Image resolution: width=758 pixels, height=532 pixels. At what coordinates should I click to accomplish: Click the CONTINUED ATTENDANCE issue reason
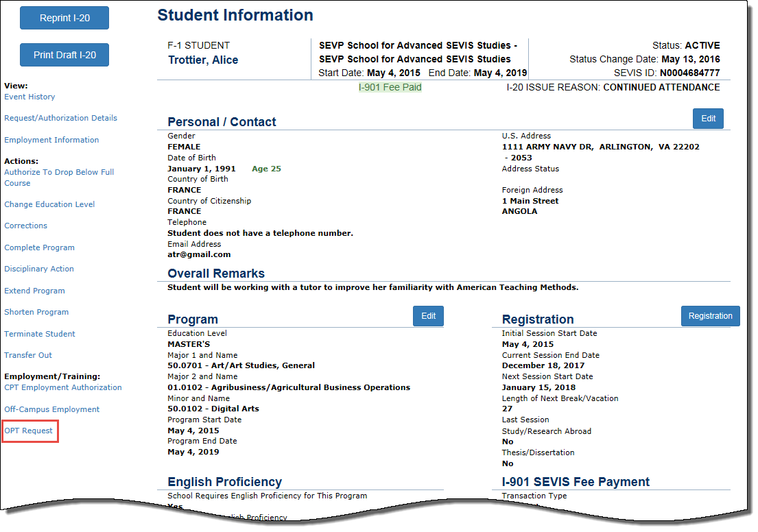click(x=661, y=88)
